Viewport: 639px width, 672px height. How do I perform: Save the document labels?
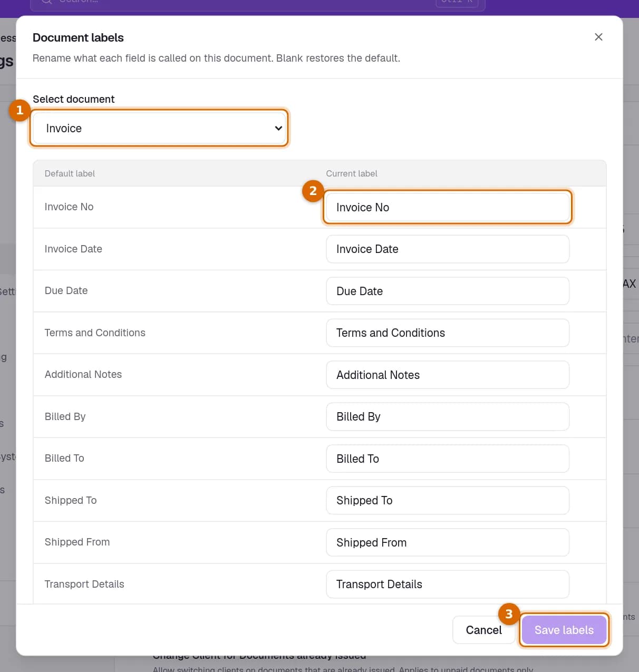pyautogui.click(x=564, y=630)
